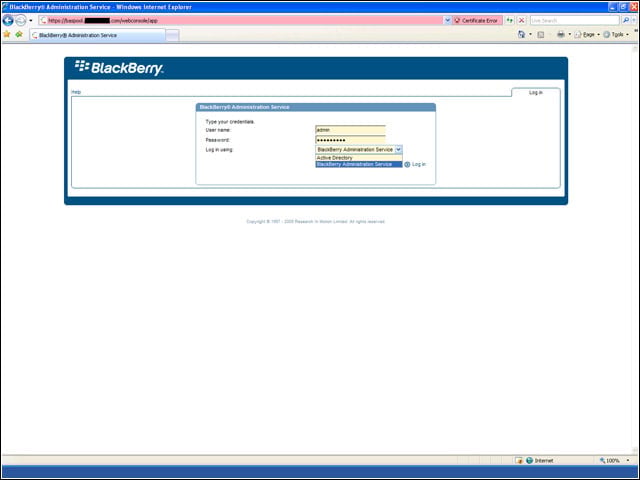This screenshot has height=480, width=640.
Task: Open a blank new browser tab
Action: point(172,36)
